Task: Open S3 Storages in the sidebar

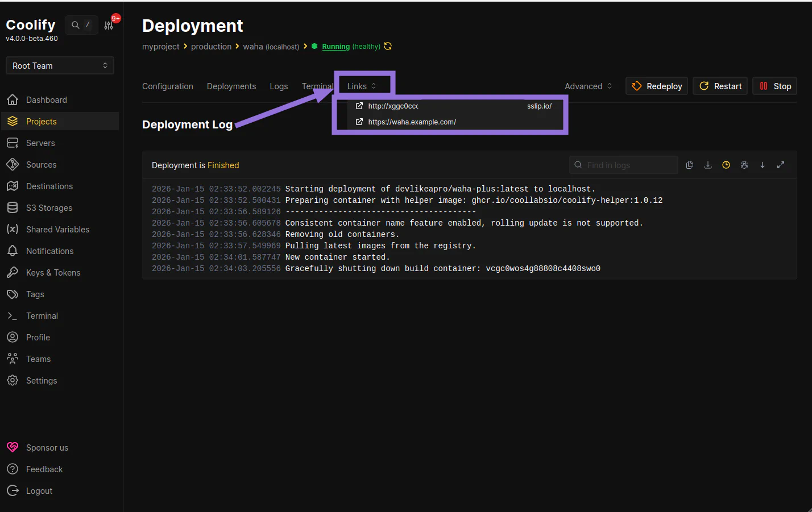Action: tap(49, 208)
